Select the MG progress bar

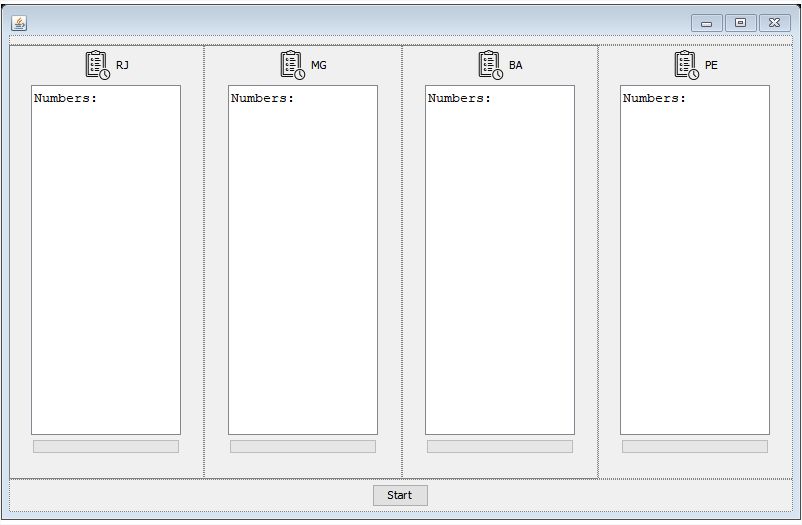(x=303, y=447)
